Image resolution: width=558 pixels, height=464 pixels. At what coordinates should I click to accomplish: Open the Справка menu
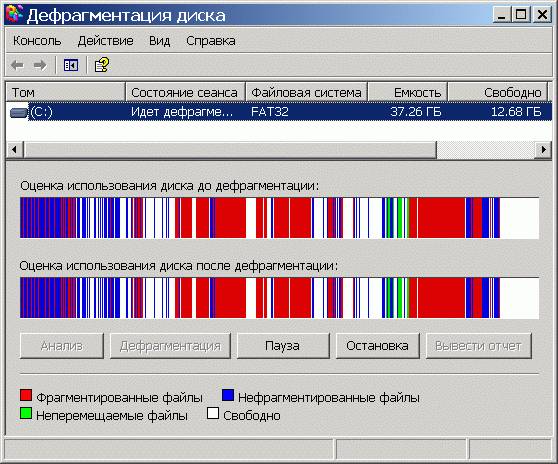click(211, 41)
